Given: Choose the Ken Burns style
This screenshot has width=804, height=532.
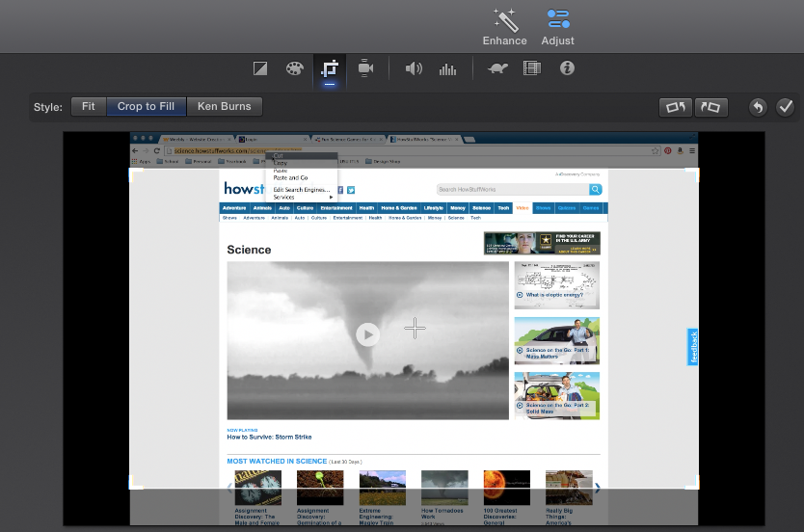Looking at the screenshot, I should 225,107.
